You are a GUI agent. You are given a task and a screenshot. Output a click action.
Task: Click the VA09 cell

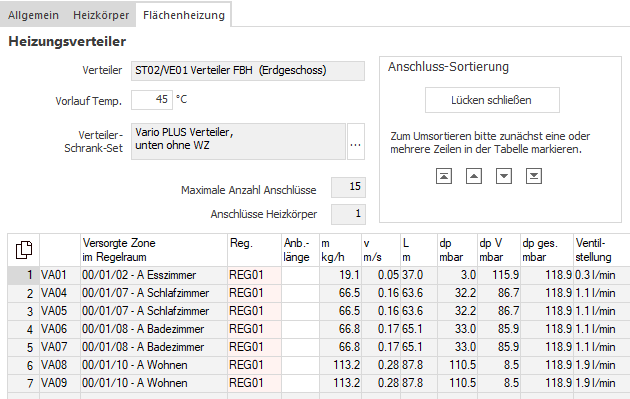click(60, 383)
